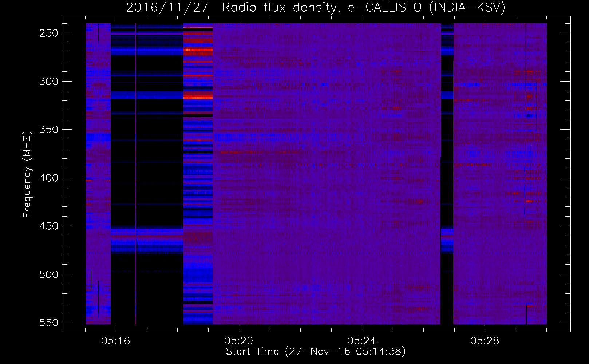Click the 05:28 time tick label
Viewport: 589px width, 364px height.
485,341
